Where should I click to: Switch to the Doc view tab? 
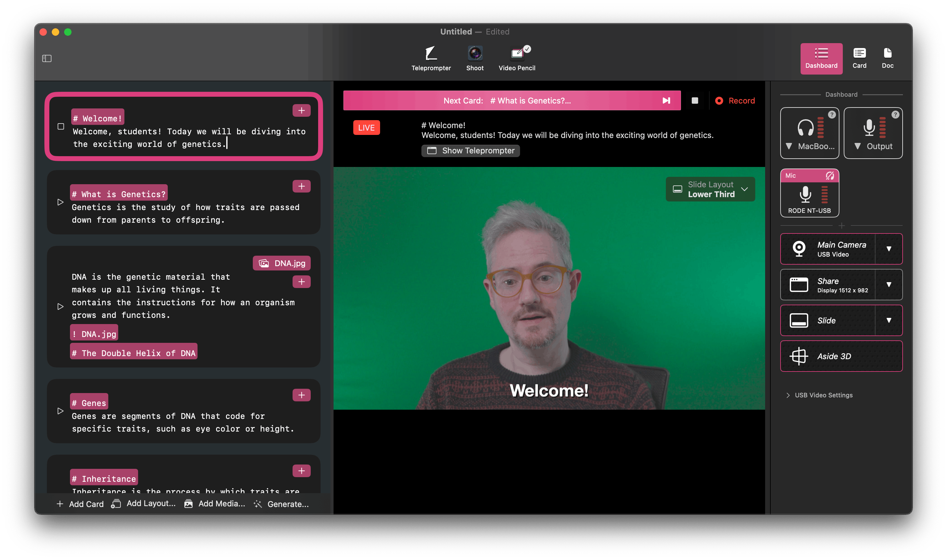(x=887, y=58)
